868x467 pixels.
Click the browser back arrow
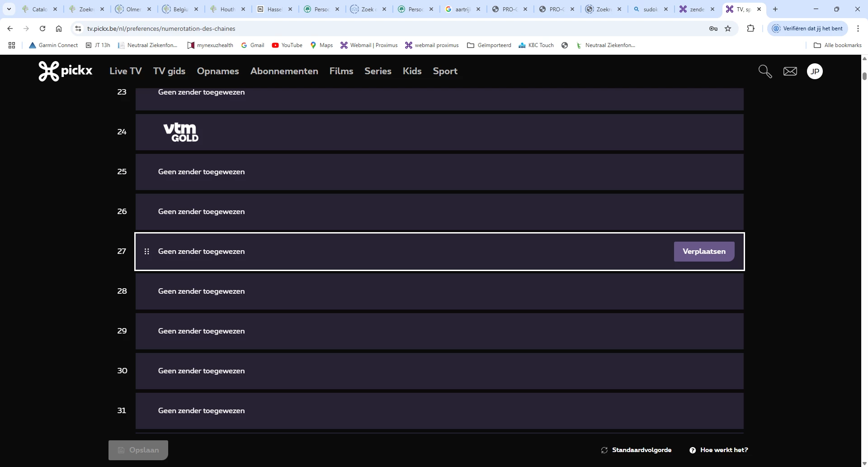coord(10,29)
